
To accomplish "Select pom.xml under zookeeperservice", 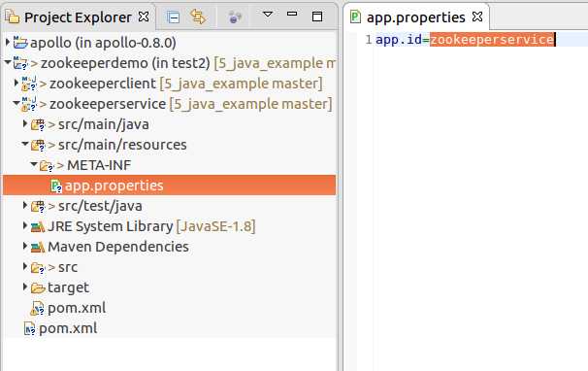I will click(77, 308).
